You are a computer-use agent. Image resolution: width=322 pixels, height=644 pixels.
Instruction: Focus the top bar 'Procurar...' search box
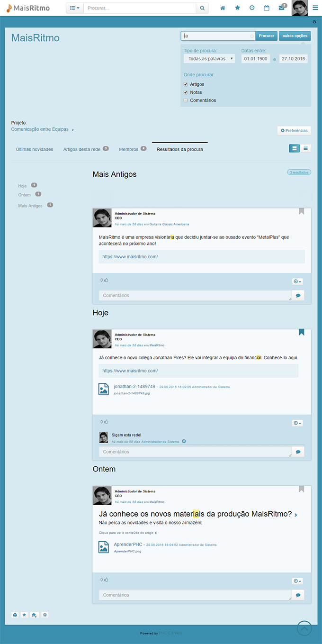pos(140,8)
